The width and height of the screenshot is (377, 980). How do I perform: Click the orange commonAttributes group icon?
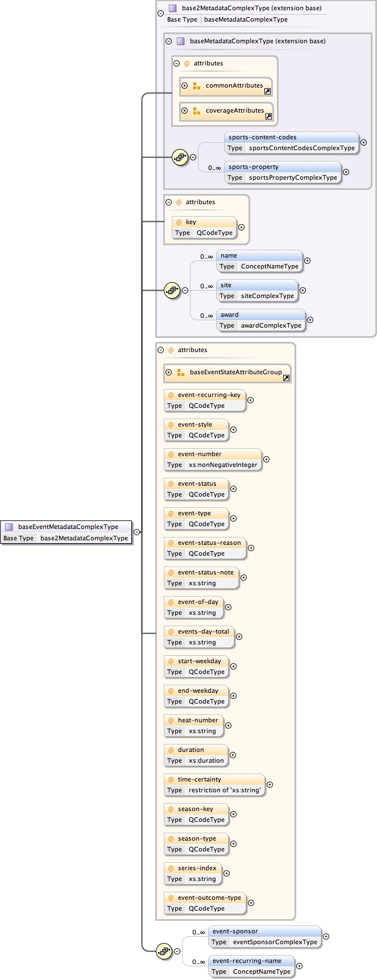tap(196, 86)
